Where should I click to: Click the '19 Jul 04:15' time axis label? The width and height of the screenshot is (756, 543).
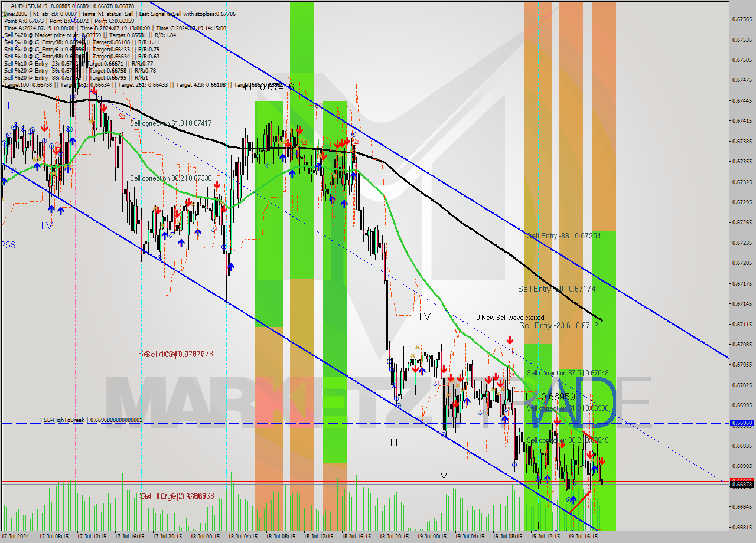tap(470, 537)
